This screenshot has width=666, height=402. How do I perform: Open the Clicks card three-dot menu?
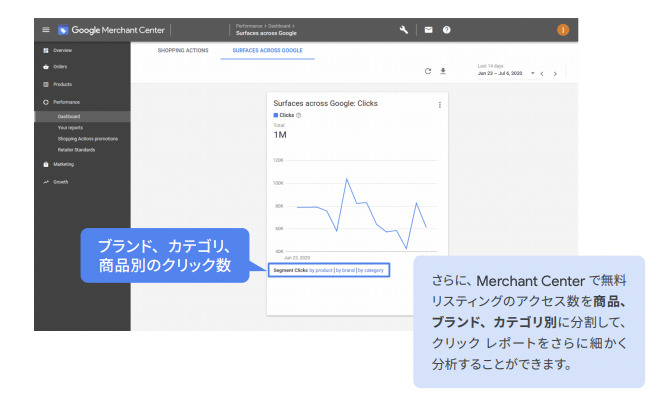pos(440,104)
